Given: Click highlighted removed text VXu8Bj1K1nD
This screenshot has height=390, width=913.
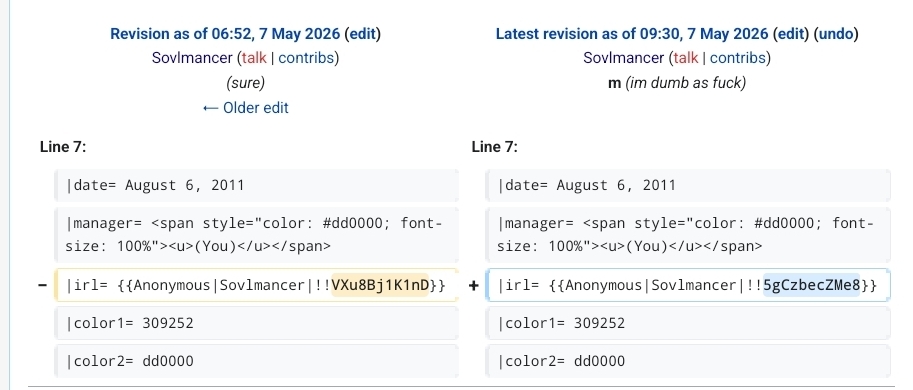Looking at the screenshot, I should [380, 285].
